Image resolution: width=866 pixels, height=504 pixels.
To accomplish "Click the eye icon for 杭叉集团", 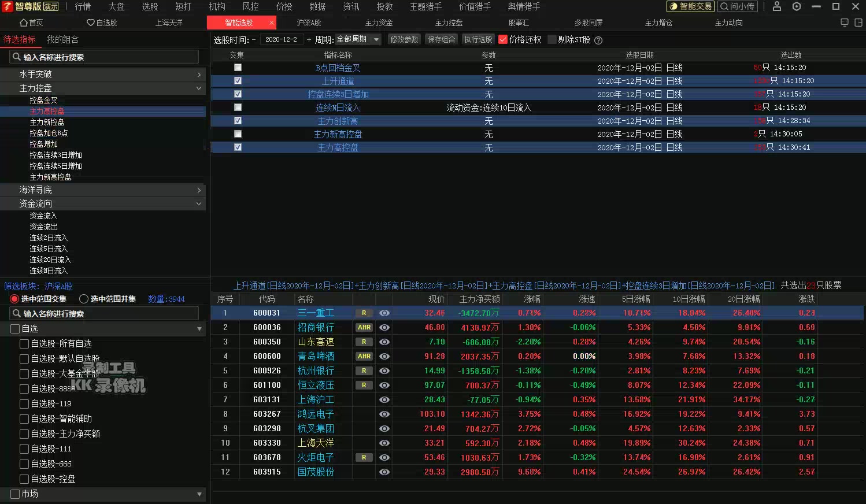I will [384, 428].
